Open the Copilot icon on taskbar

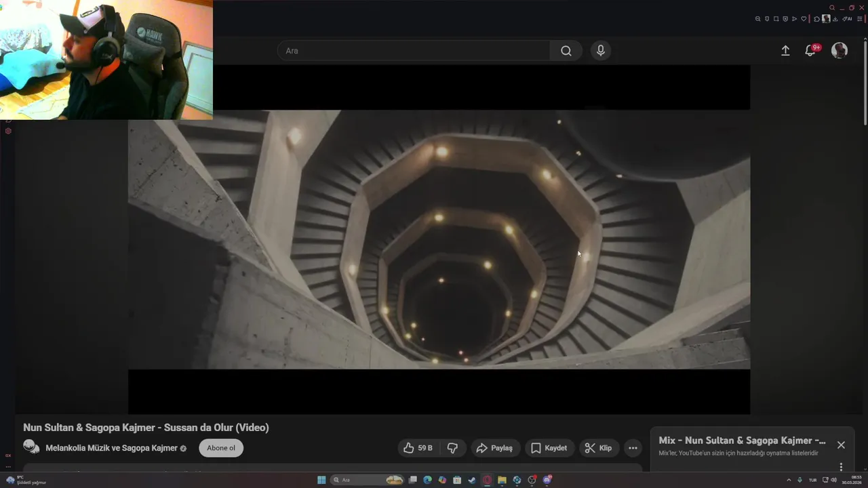click(x=442, y=480)
